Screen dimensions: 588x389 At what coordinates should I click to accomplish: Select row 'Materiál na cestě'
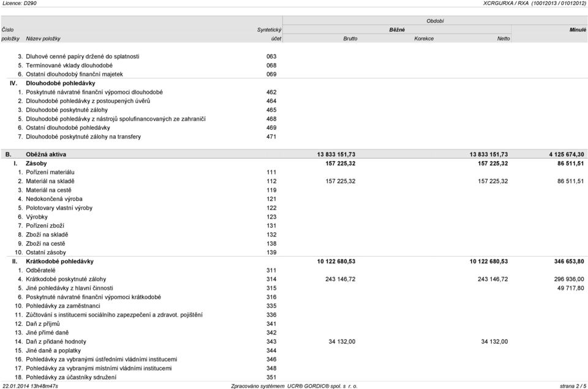point(294,190)
